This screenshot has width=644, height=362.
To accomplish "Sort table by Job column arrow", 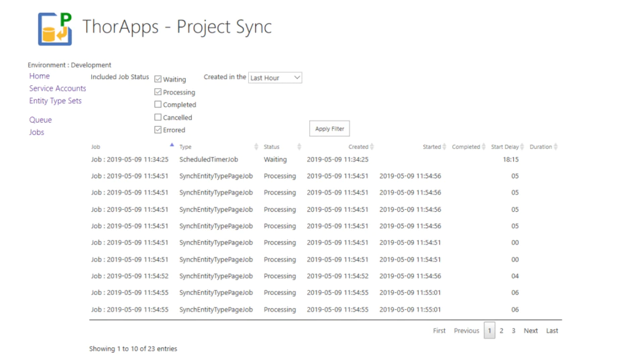I will pyautogui.click(x=172, y=145).
